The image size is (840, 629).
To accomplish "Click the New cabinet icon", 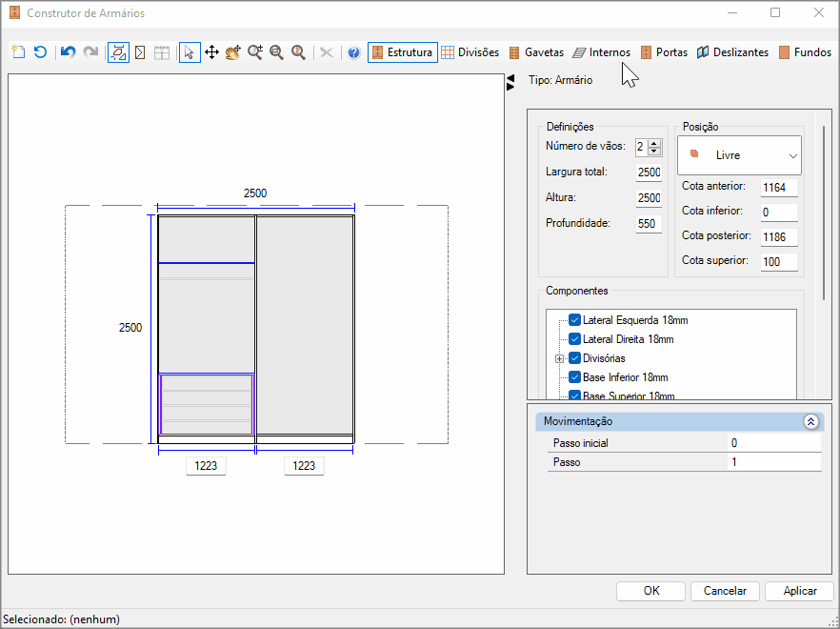I will [19, 52].
